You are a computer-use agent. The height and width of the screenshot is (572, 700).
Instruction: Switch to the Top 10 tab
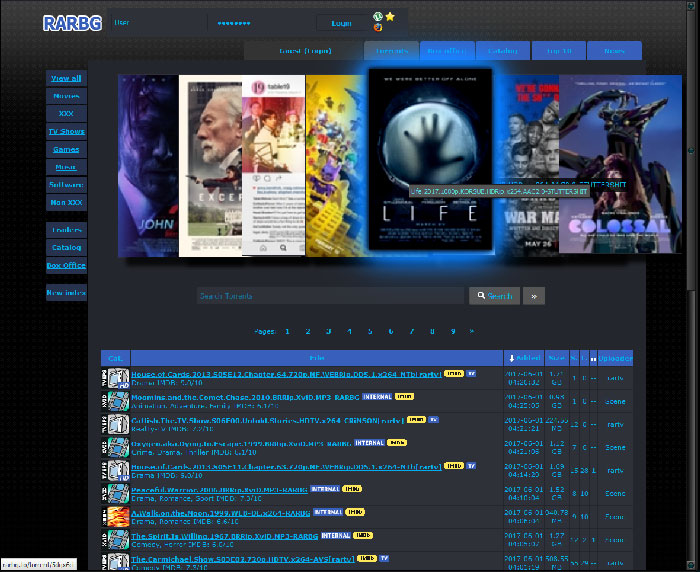pyautogui.click(x=559, y=51)
